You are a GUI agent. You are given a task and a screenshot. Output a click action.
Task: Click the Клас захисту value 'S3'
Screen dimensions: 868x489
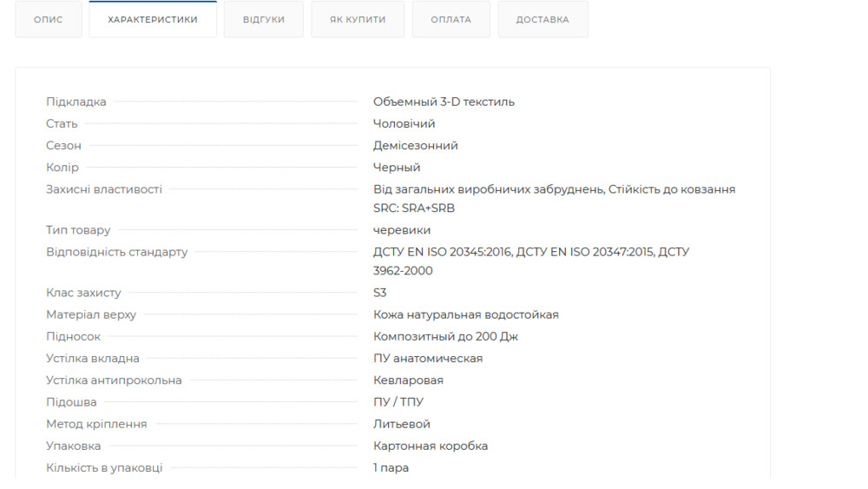(x=380, y=293)
